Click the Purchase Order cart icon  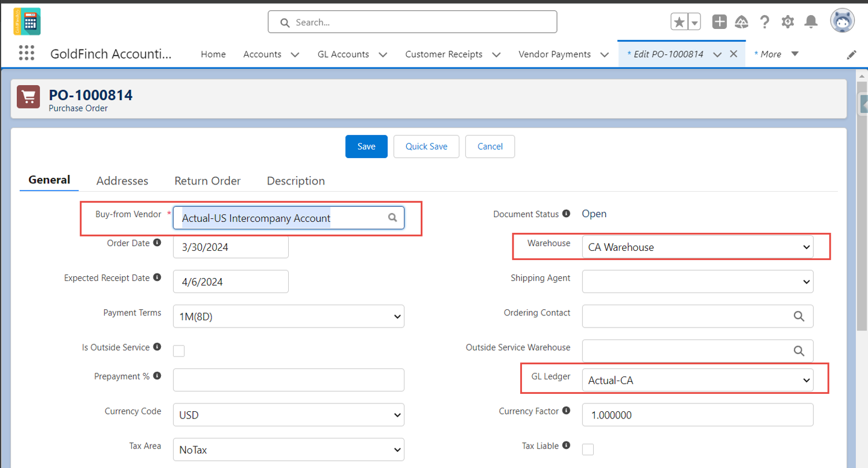pos(28,96)
